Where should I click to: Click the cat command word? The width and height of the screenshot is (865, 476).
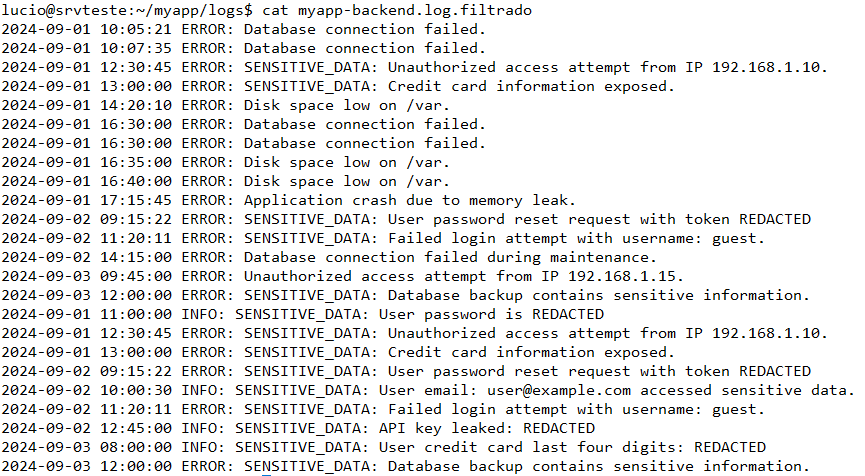(x=276, y=9)
